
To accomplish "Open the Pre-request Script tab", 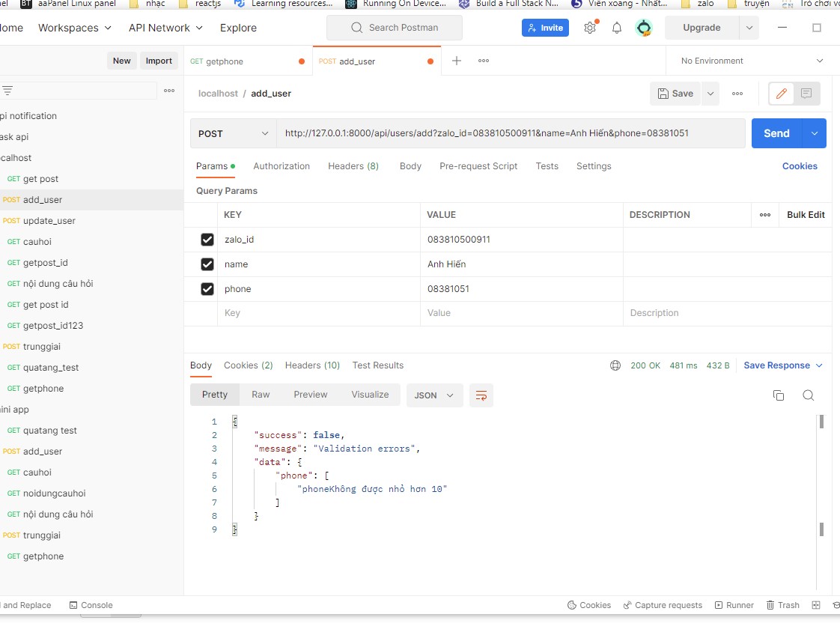I will pyautogui.click(x=478, y=166).
